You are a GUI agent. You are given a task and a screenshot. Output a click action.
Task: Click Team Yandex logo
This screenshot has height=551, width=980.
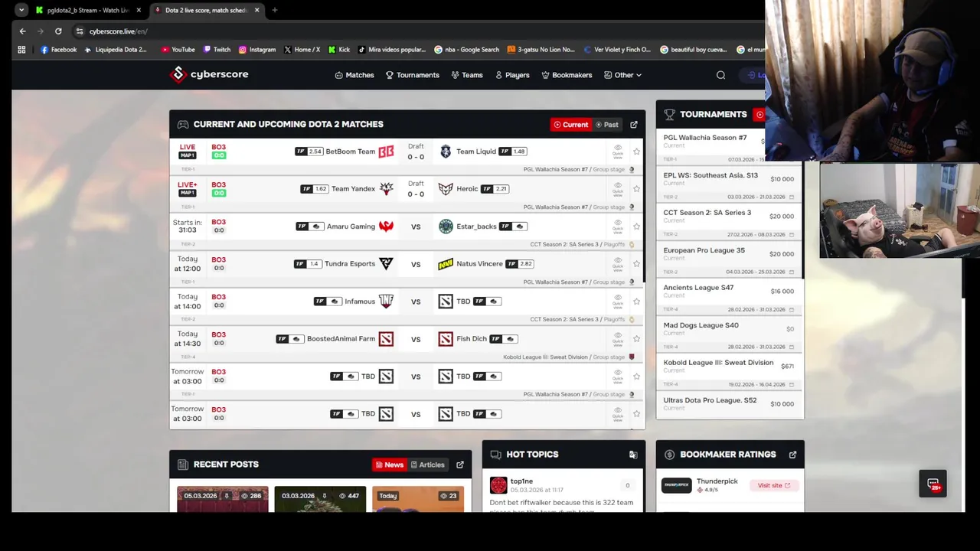[x=386, y=189]
